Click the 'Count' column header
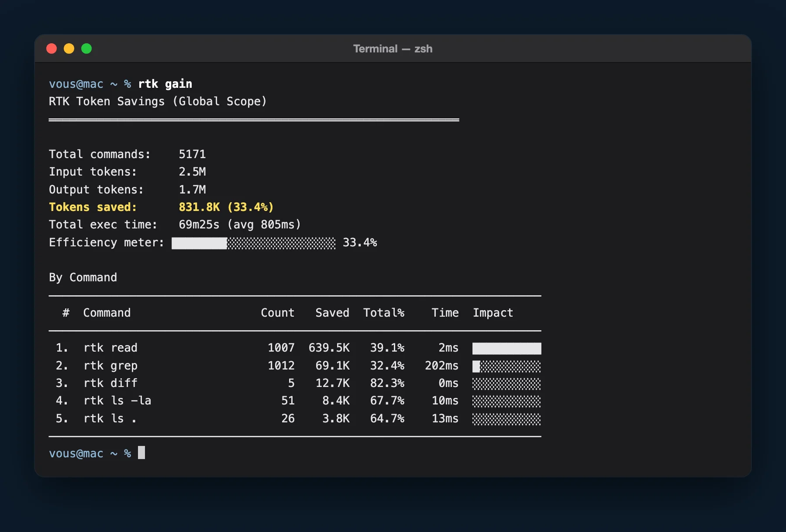This screenshot has width=786, height=532. (278, 313)
